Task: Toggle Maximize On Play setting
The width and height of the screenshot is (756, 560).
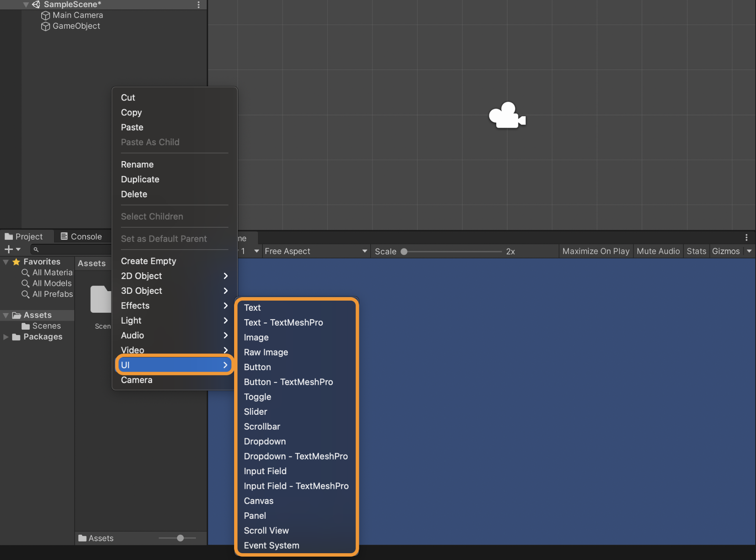Action: [595, 250]
